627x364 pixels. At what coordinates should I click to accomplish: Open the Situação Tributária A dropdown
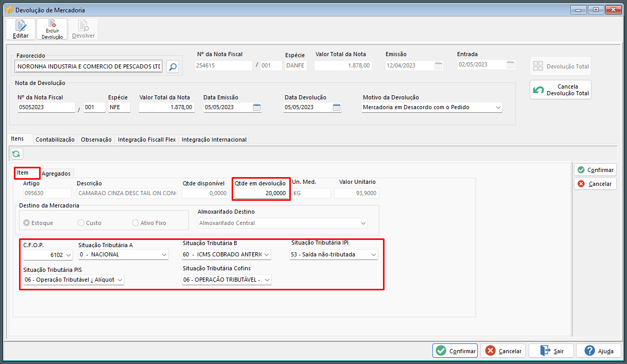click(164, 254)
